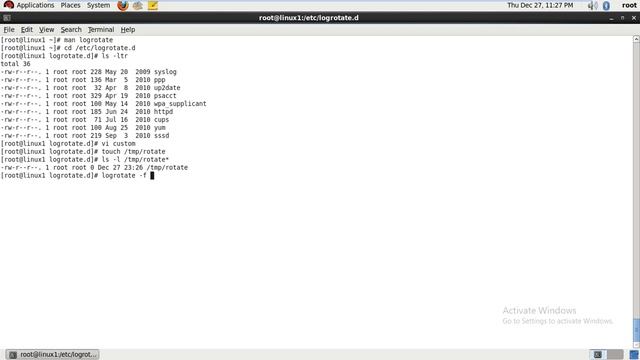Viewport: 640px width, 360px height.
Task: Click the 'touch /tmp/rotate' command text
Action: tap(133, 151)
